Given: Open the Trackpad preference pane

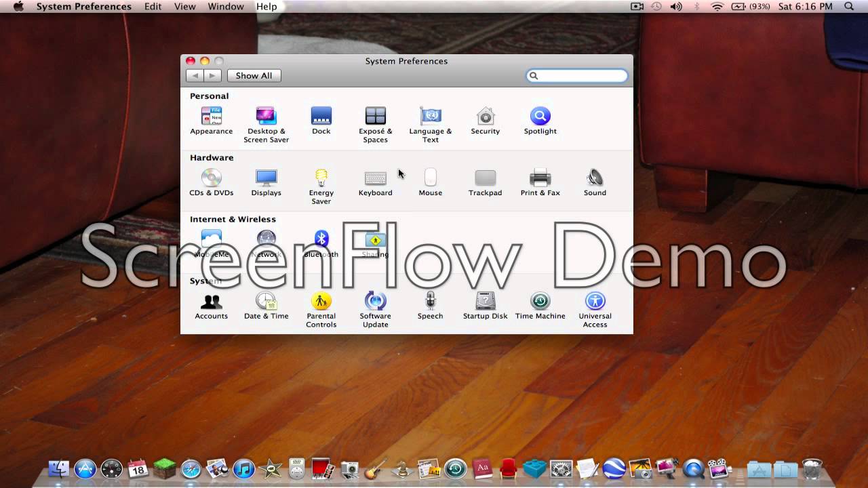Looking at the screenshot, I should [x=486, y=183].
